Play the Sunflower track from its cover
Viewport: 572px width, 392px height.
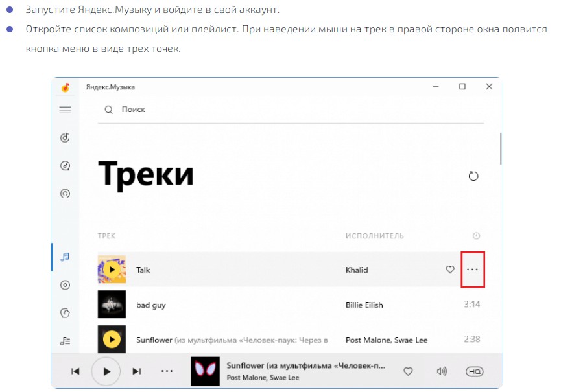click(112, 339)
